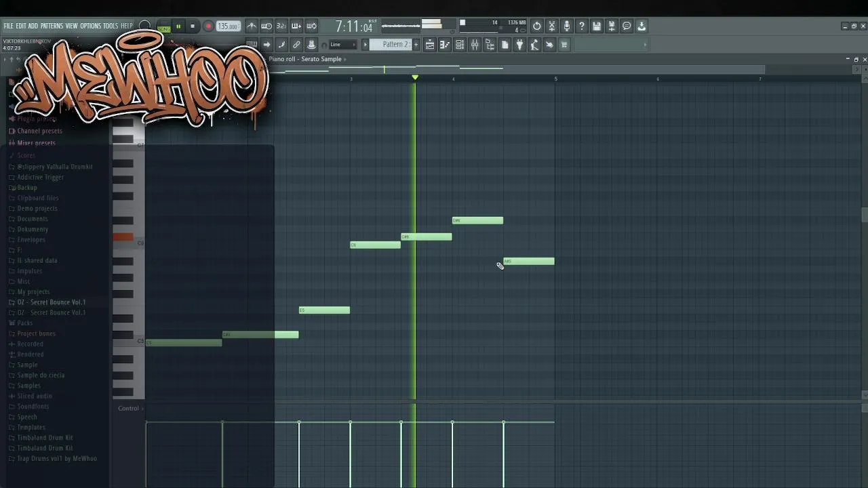Open the Recorded folder

click(x=30, y=344)
